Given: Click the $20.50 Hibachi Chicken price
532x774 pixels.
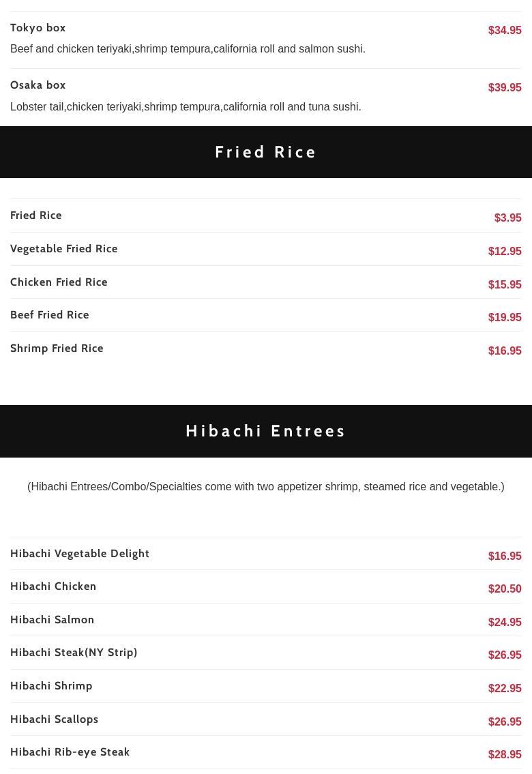Looking at the screenshot, I should pos(505,589).
